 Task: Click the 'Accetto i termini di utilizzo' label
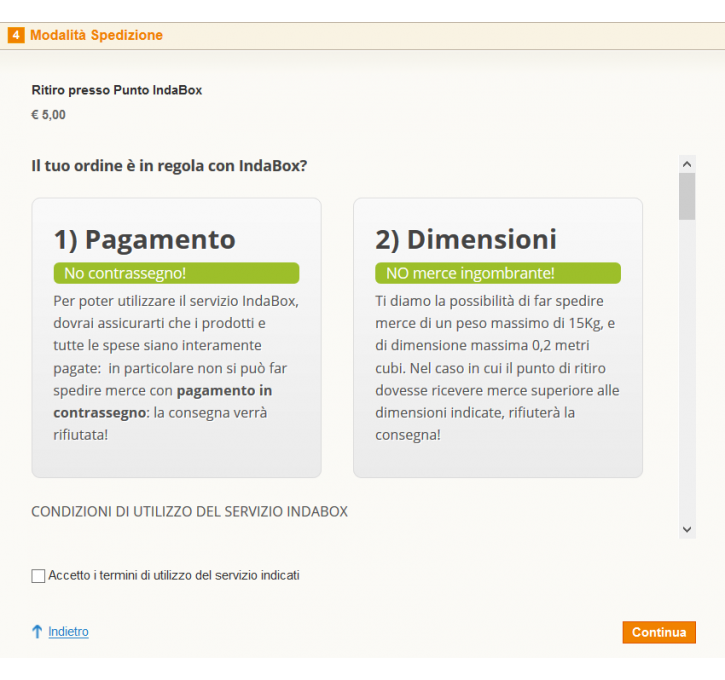point(174,576)
